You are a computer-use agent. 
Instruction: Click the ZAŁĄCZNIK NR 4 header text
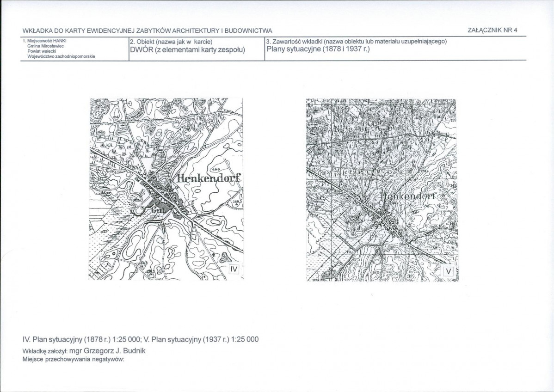[x=492, y=30]
